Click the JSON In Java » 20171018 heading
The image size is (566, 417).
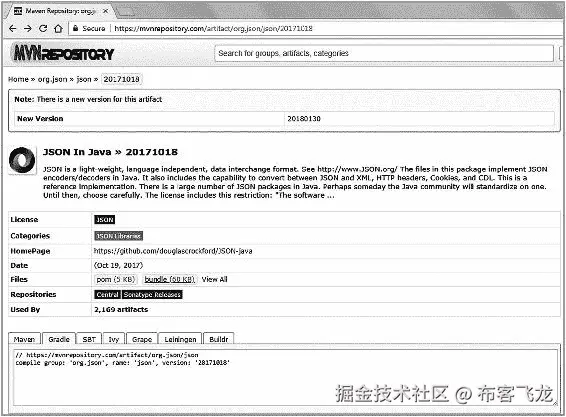110,152
